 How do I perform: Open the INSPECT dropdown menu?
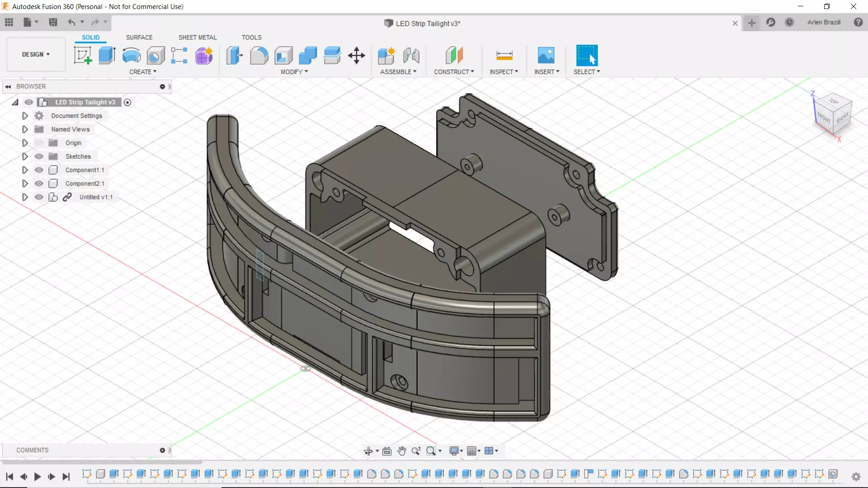tap(504, 72)
